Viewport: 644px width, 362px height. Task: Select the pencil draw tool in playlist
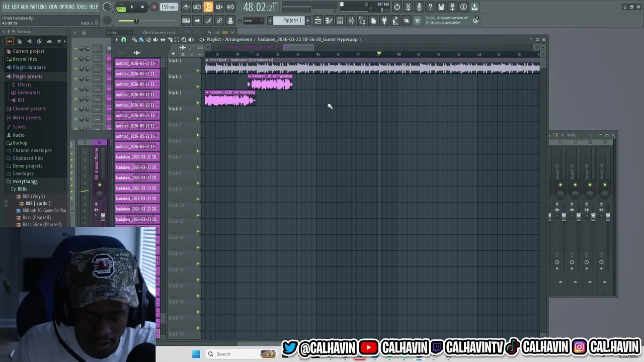pyautogui.click(x=135, y=40)
